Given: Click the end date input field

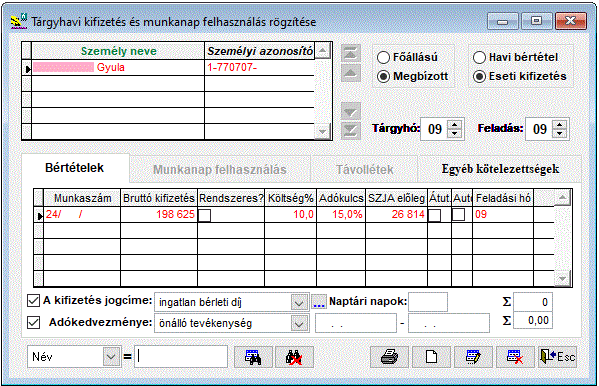Looking at the screenshot, I should point(449,323).
